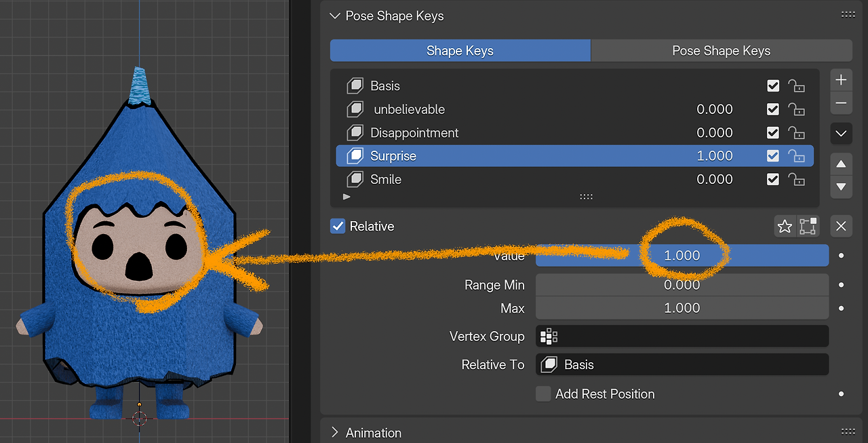The image size is (868, 443).
Task: Collapse the Pose Shape Keys panel header
Action: [x=334, y=15]
